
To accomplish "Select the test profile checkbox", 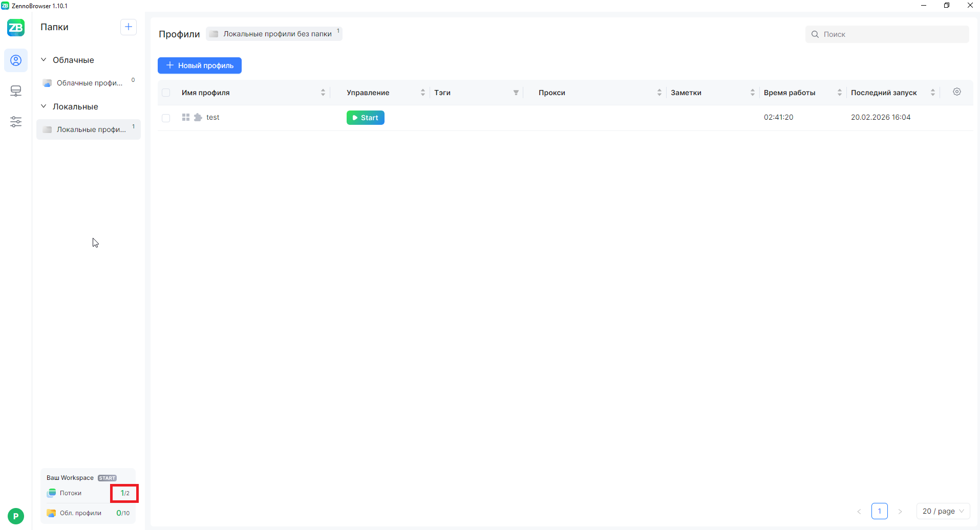I will pyautogui.click(x=166, y=118).
